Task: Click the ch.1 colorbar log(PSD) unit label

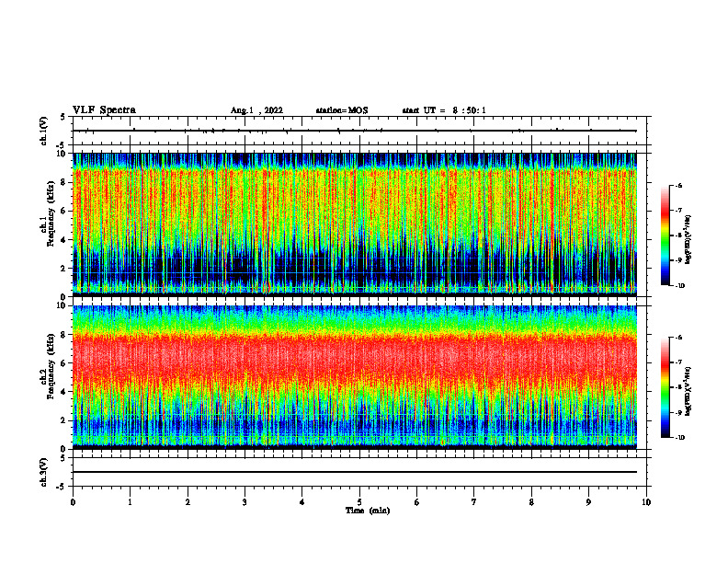Action: point(688,239)
